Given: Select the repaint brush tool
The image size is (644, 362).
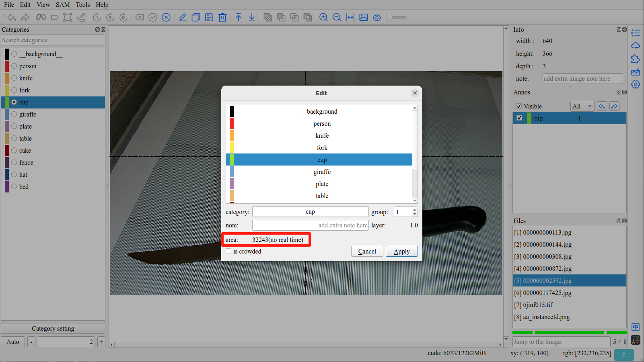Looking at the screenshot, I should click(81, 17).
